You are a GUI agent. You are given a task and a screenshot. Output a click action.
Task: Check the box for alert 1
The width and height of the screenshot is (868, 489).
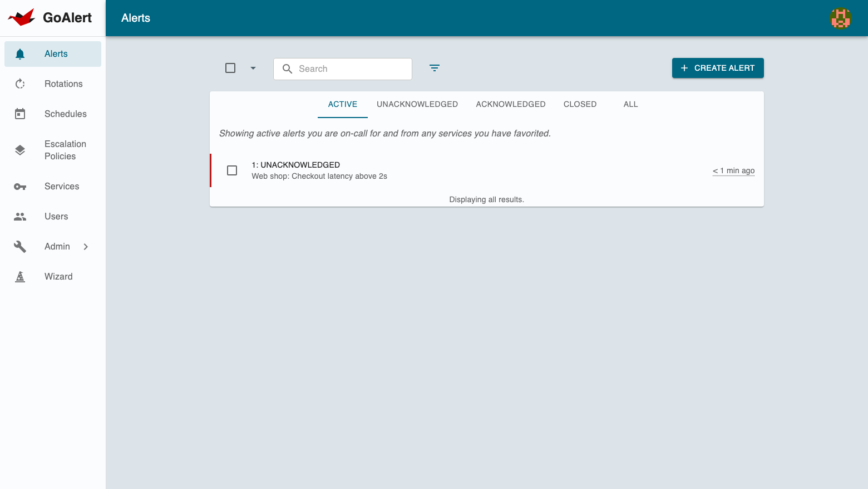tap(232, 170)
